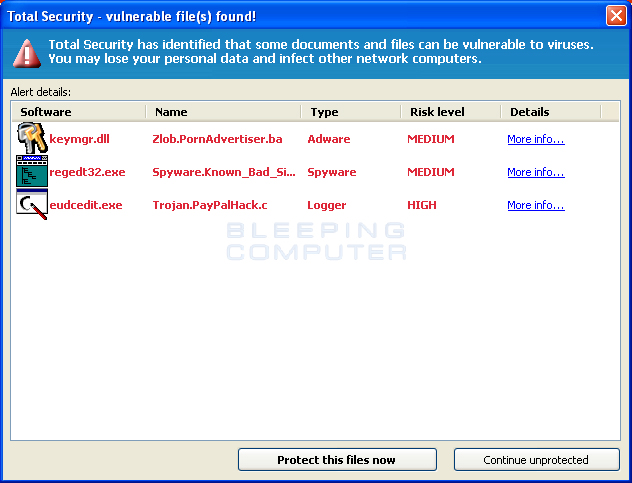This screenshot has height=483, width=632.
Task: Sort by the Risk level column header
Action: coord(451,112)
